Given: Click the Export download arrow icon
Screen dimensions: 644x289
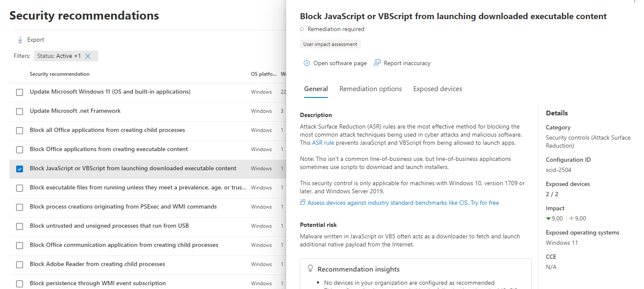Looking at the screenshot, I should (20, 40).
